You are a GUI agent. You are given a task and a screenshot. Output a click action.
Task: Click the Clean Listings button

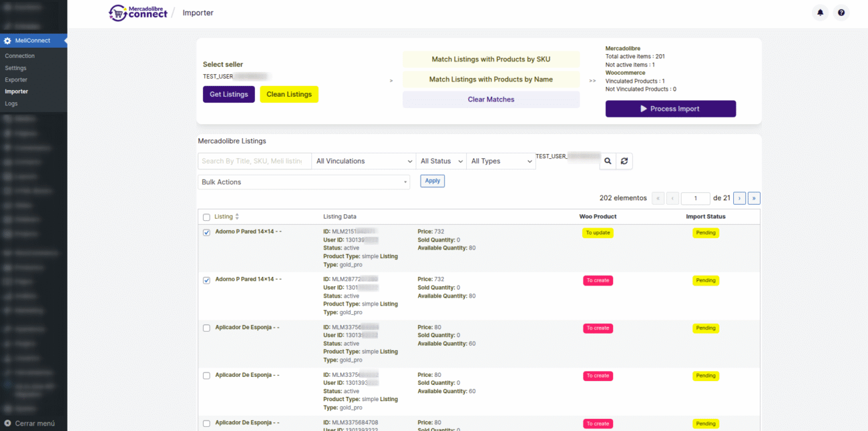pyautogui.click(x=289, y=94)
